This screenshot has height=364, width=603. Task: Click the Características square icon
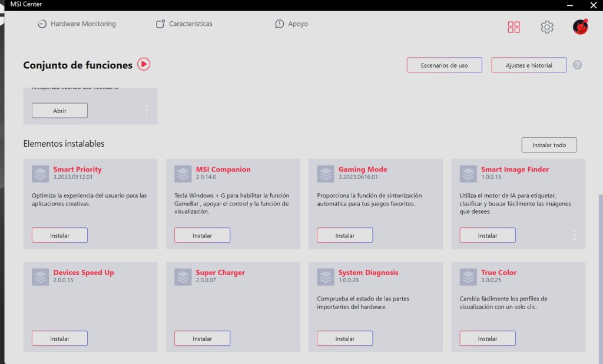tap(160, 24)
